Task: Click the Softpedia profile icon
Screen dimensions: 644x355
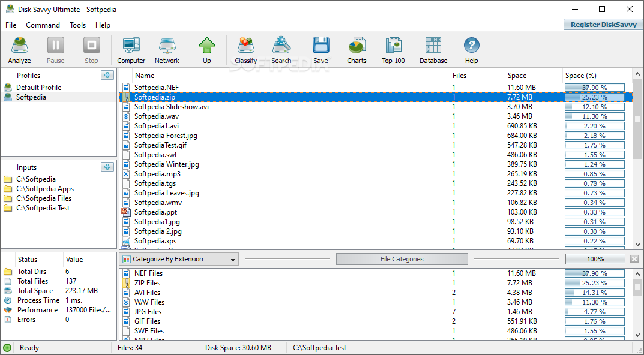Action: (x=8, y=97)
